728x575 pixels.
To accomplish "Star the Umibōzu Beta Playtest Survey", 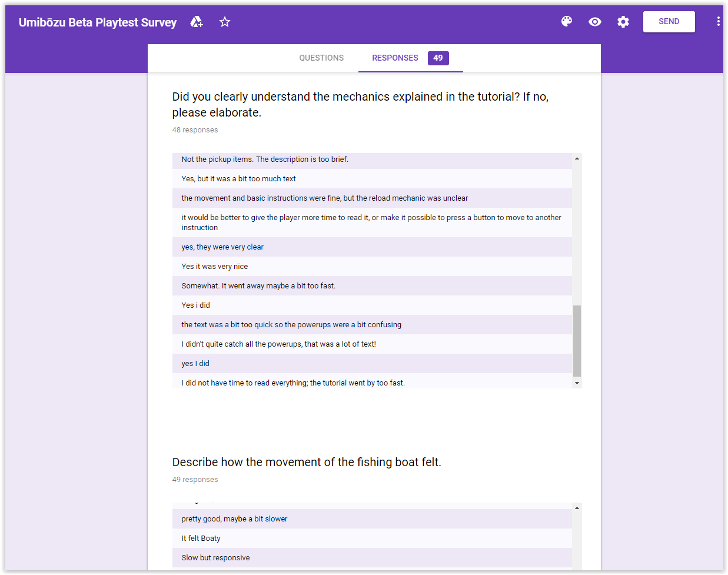I will click(x=225, y=22).
